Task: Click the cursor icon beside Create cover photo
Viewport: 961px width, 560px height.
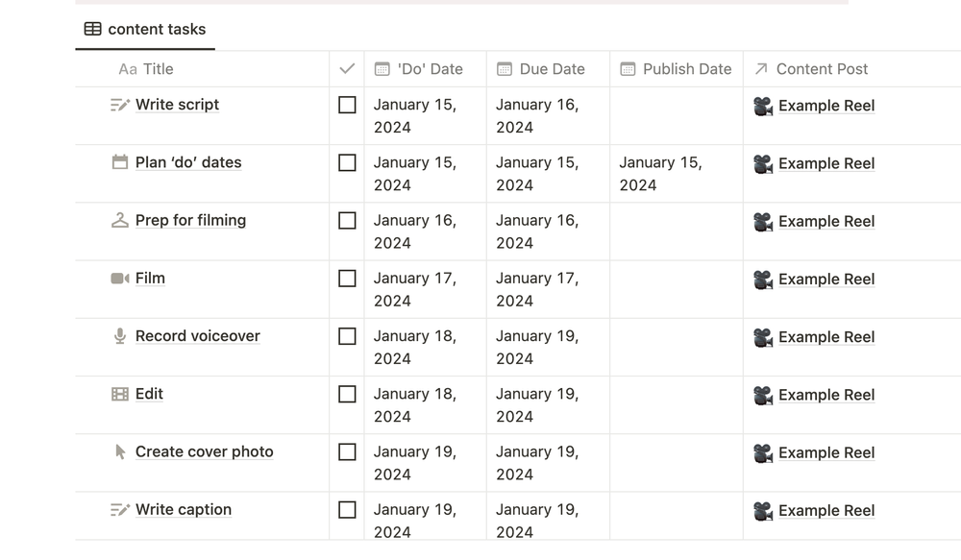Action: click(x=120, y=451)
